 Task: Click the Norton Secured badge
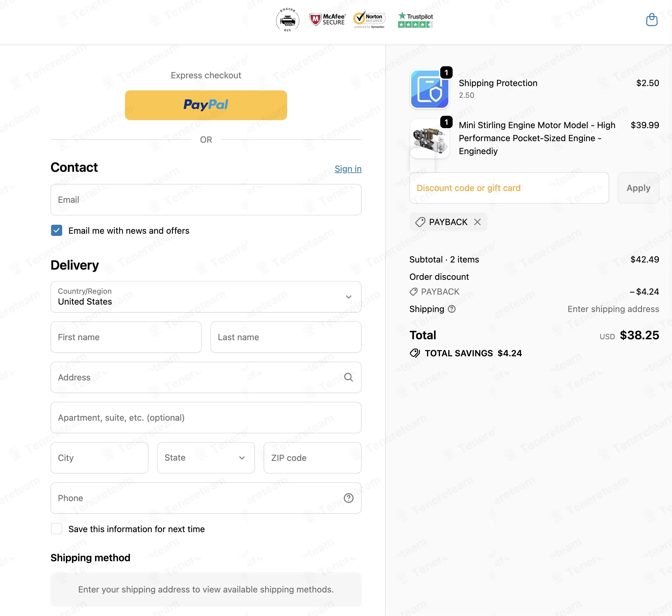coord(369,20)
